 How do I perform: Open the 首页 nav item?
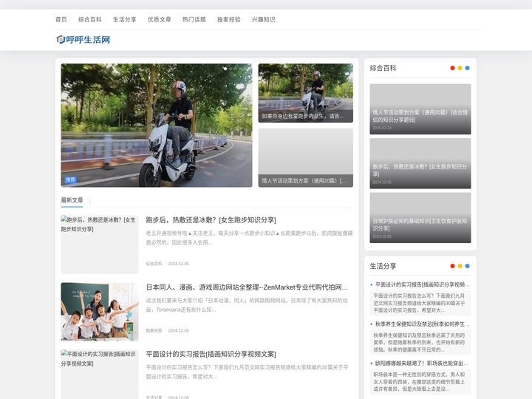61,20
